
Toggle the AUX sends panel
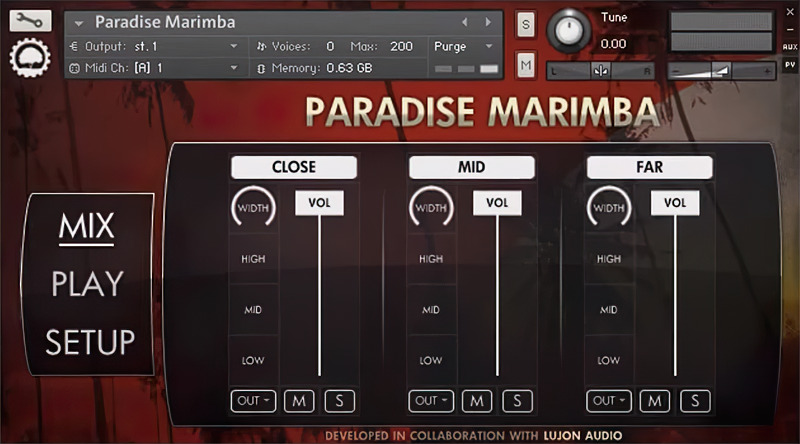790,46
